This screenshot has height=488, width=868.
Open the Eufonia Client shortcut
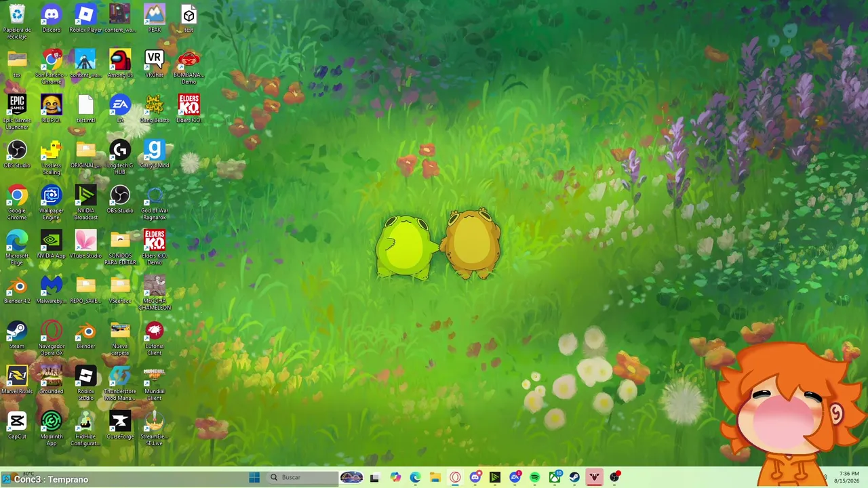[x=155, y=338]
